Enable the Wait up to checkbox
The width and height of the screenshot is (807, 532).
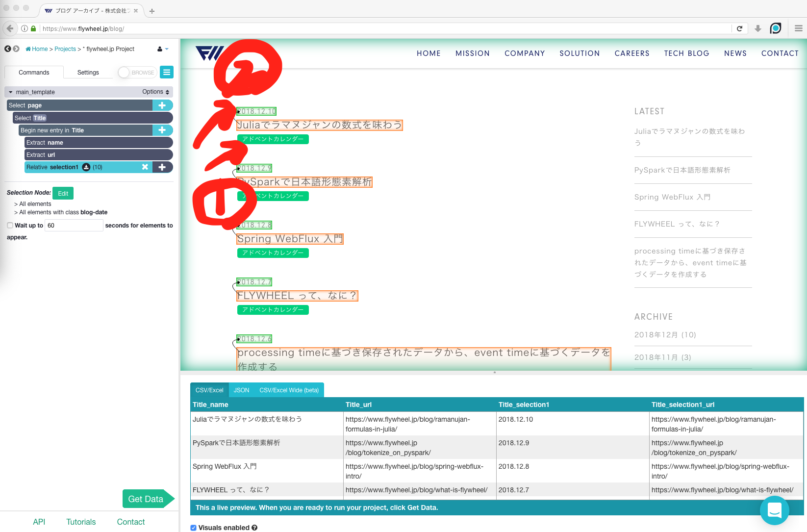tap(10, 226)
